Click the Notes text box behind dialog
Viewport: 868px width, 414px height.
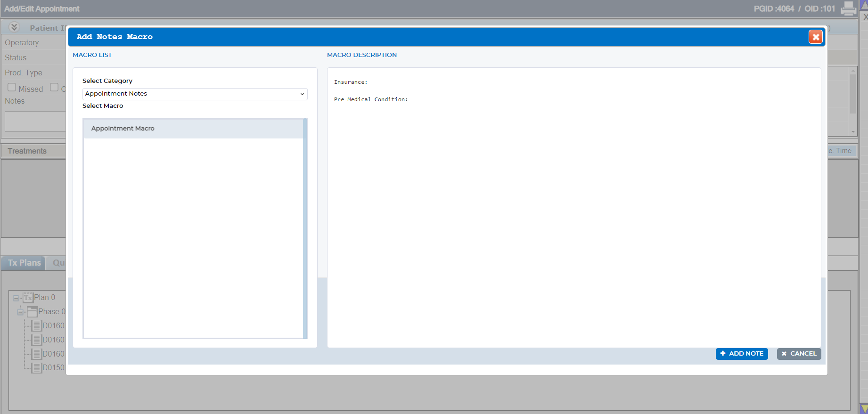pos(35,122)
